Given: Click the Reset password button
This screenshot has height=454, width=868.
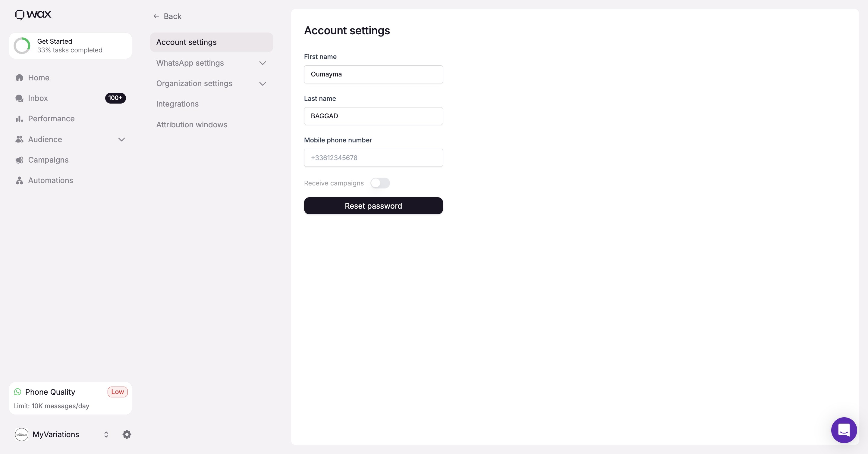Looking at the screenshot, I should (373, 206).
